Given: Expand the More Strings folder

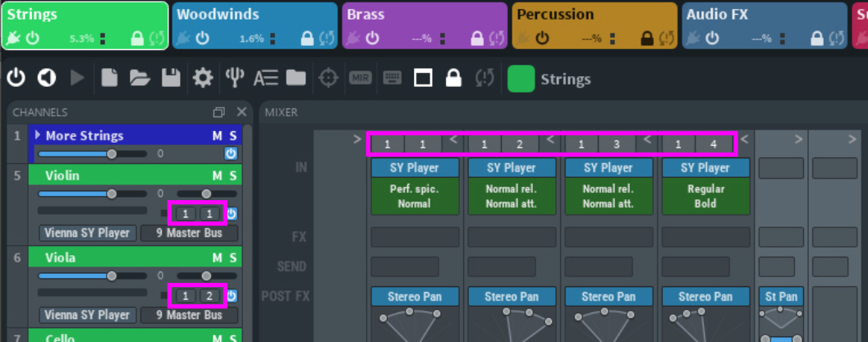Looking at the screenshot, I should coord(37,135).
